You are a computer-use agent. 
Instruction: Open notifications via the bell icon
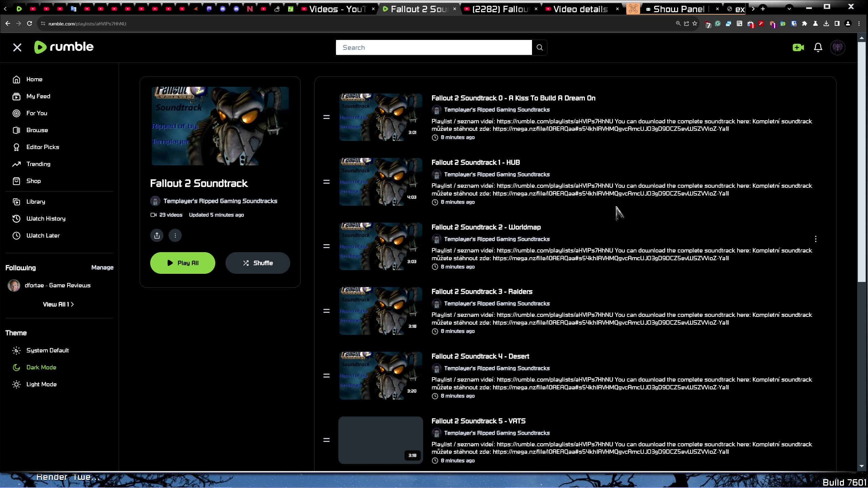coord(817,47)
